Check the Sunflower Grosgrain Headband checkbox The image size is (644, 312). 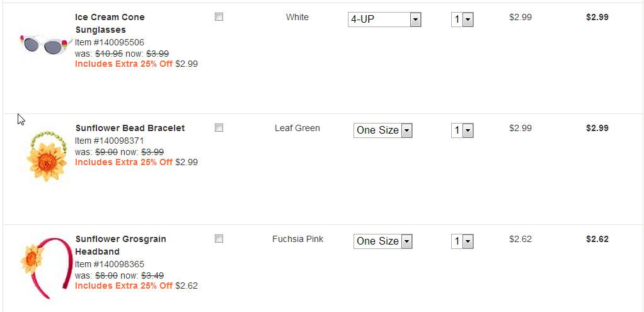(x=219, y=239)
